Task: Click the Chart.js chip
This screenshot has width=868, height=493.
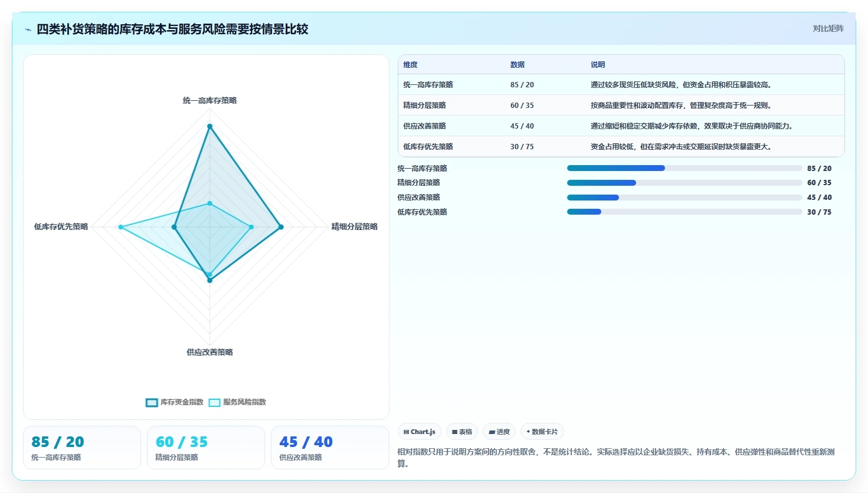Action: pyautogui.click(x=420, y=432)
